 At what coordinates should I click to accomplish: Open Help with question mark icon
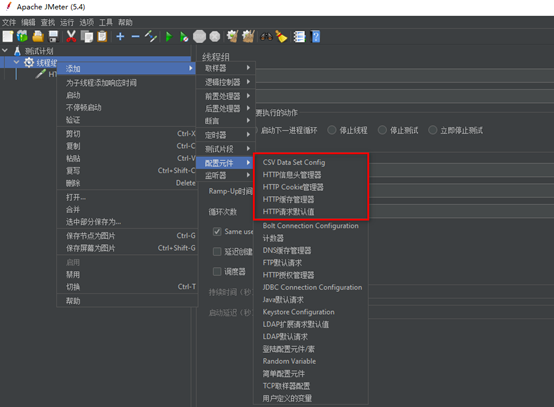click(316, 36)
